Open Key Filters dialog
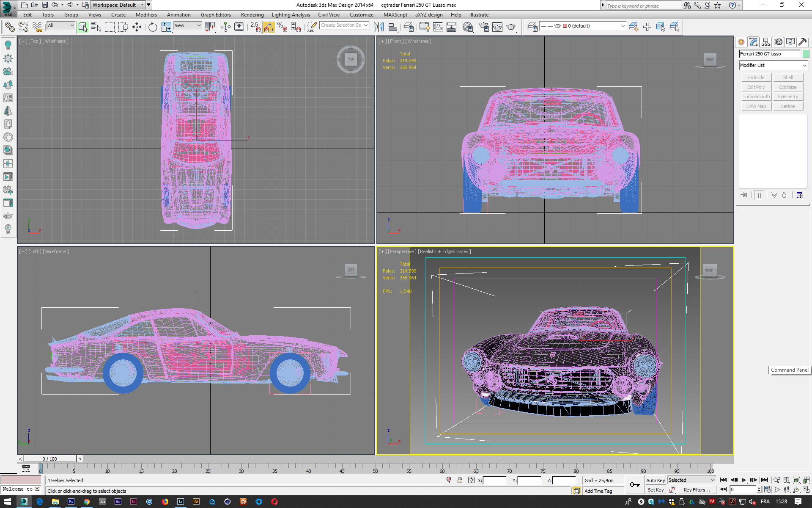This screenshot has height=508, width=812. tap(697, 490)
